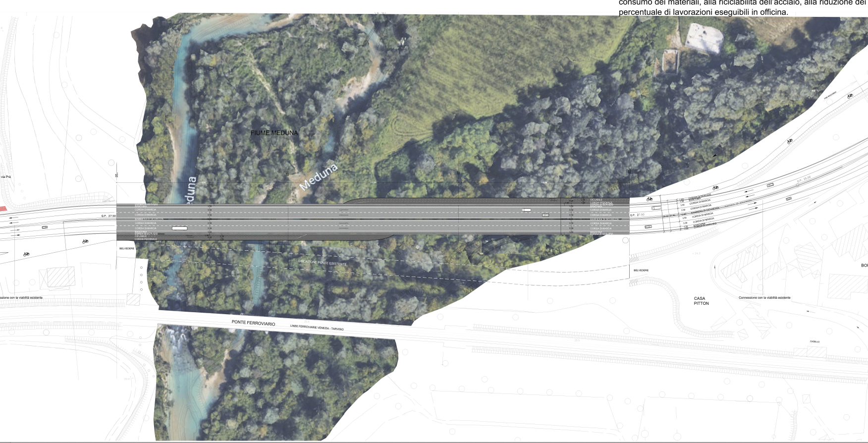This screenshot has height=443, width=868.
Task: Click the small hatched square below the left BELVEDERE
Action: [x=133, y=299]
